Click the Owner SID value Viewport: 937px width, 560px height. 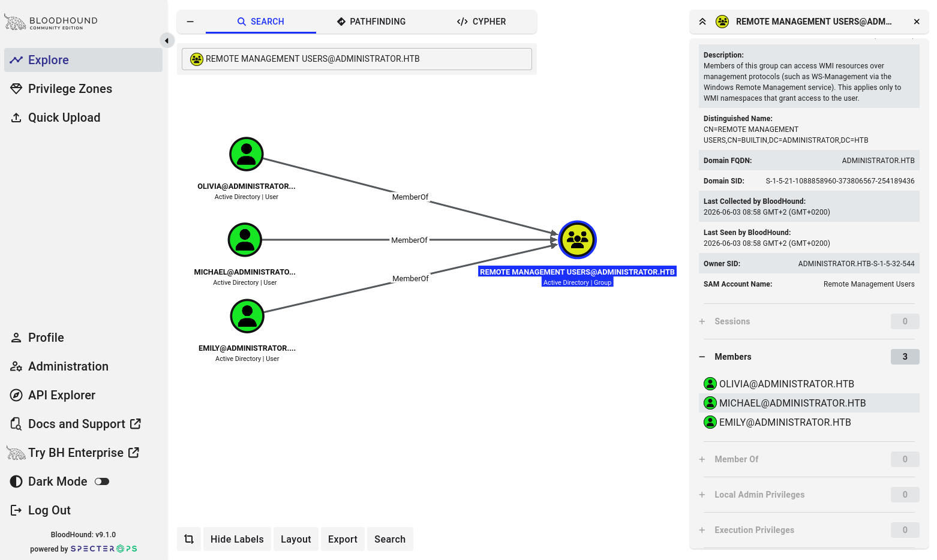click(856, 264)
